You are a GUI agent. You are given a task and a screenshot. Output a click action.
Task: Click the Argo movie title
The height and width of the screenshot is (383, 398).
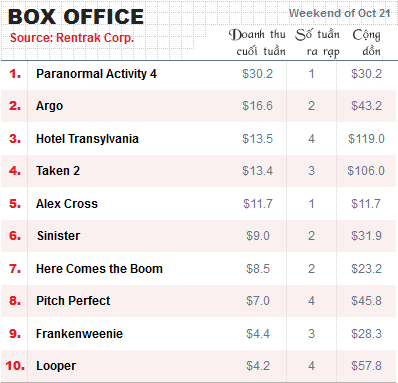tap(49, 106)
